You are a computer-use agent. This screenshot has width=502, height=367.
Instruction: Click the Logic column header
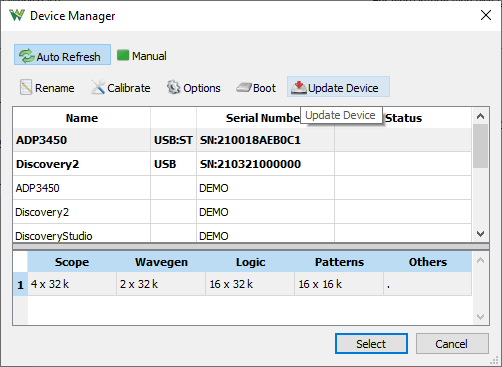tap(250, 262)
